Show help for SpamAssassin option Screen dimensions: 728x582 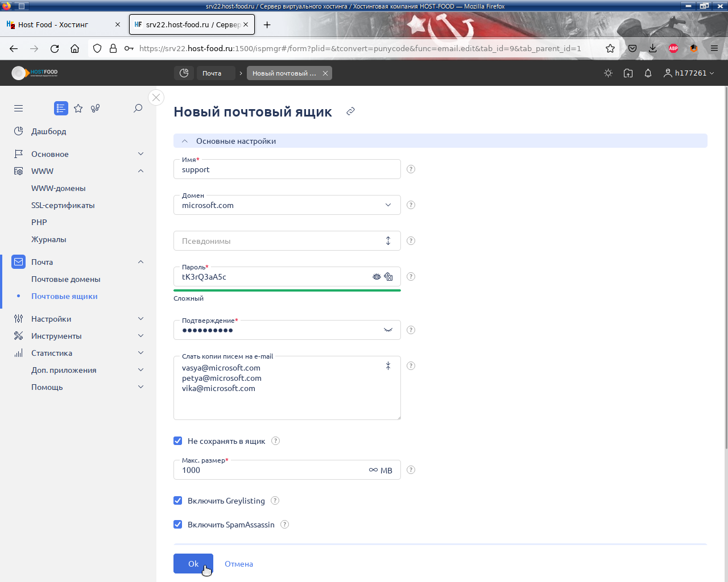(285, 525)
